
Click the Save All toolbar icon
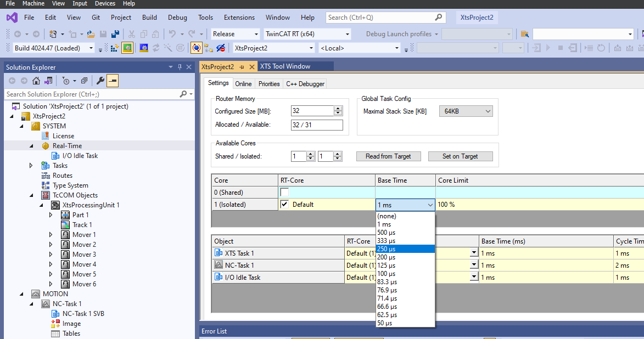115,34
